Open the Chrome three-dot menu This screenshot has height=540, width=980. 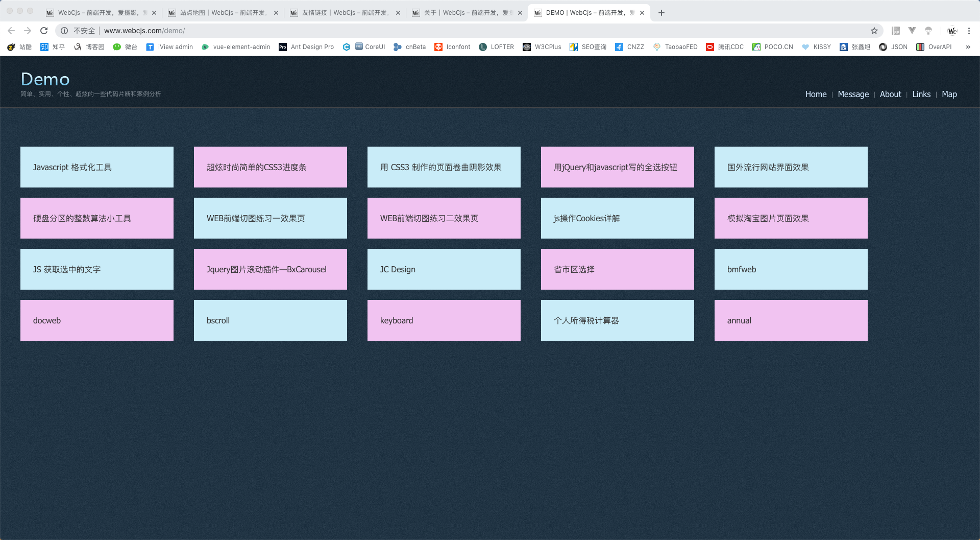click(x=969, y=31)
